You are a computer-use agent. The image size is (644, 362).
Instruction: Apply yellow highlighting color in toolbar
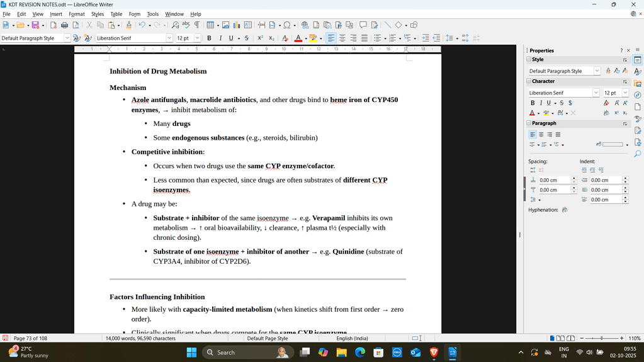click(x=313, y=38)
